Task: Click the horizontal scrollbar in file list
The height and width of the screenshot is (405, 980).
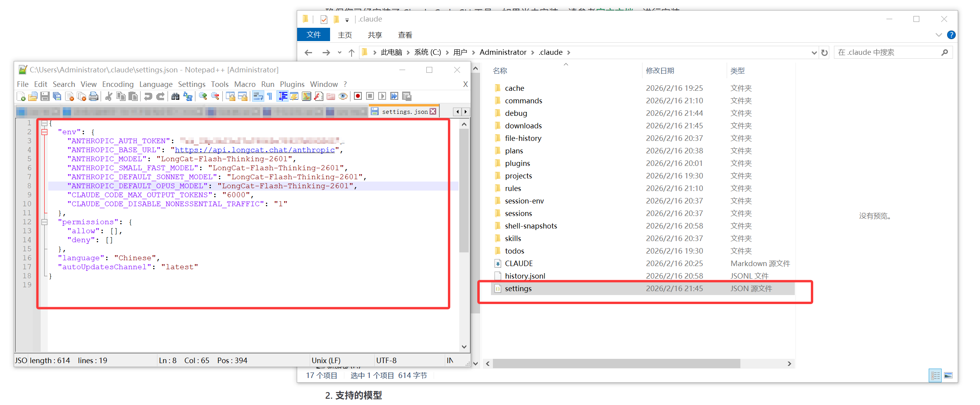Action: click(616, 364)
